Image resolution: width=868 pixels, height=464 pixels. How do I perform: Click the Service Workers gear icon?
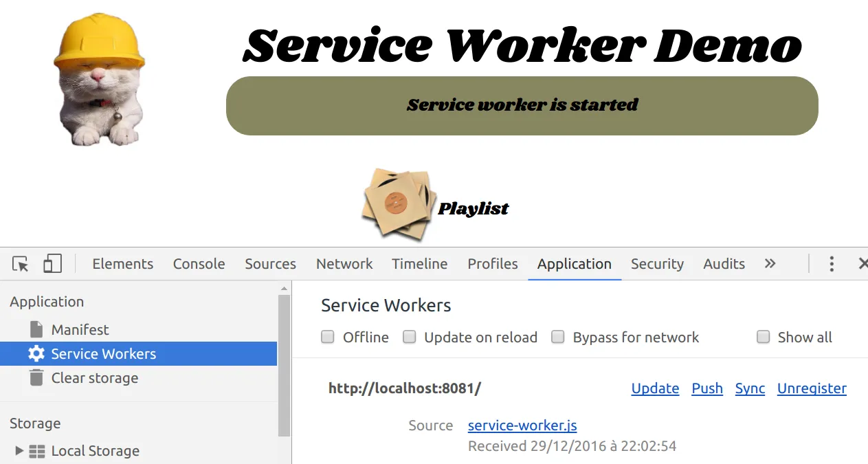point(36,354)
